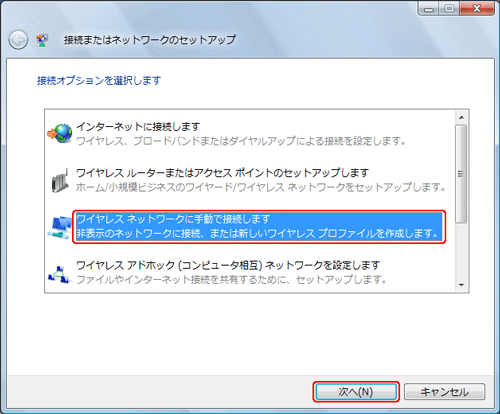Click the network wizard icon in title bar

coord(42,40)
